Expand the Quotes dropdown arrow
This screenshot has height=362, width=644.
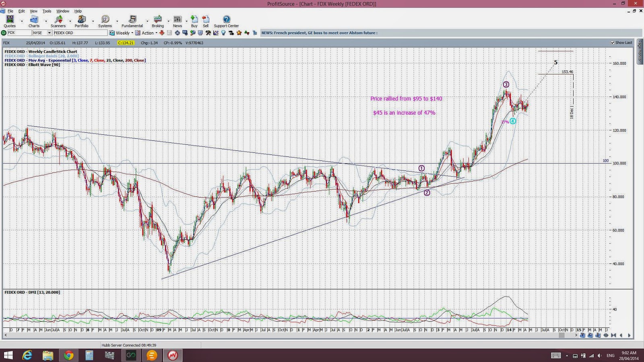[22, 21]
